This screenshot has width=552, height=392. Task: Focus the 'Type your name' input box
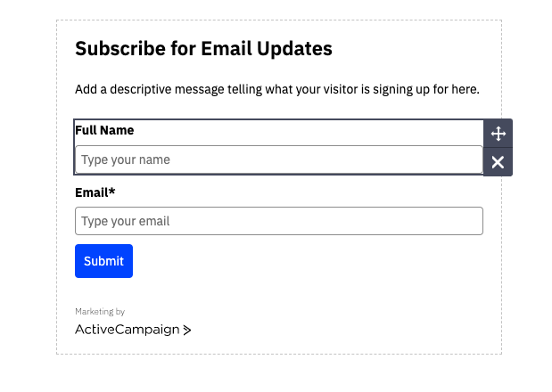point(279,159)
